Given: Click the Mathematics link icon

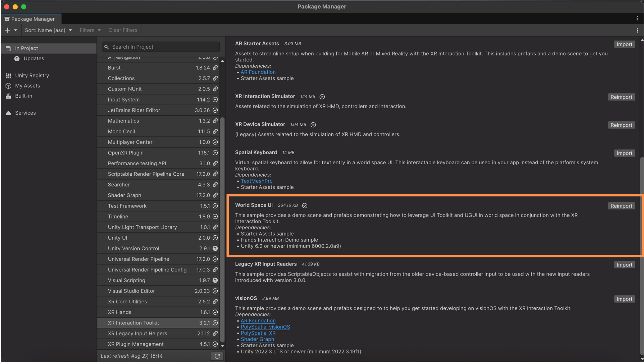Looking at the screenshot, I should (215, 121).
